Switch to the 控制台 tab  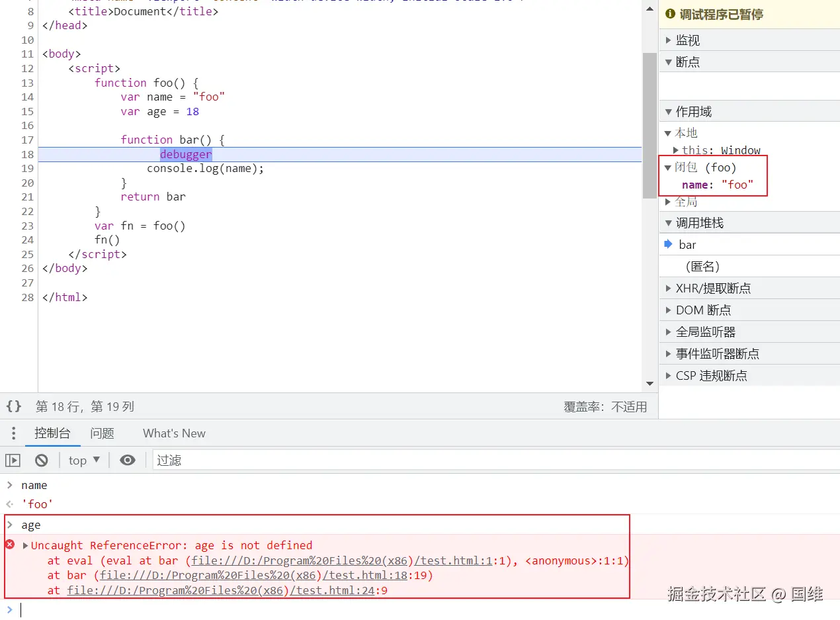coord(52,433)
